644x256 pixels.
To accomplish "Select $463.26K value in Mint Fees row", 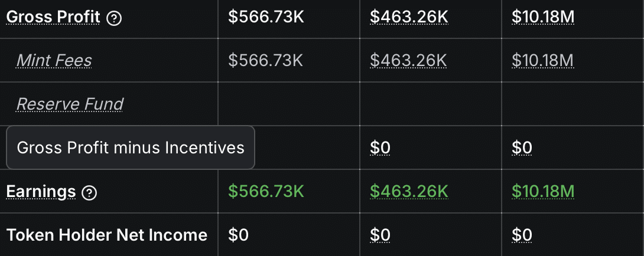I will tap(409, 60).
